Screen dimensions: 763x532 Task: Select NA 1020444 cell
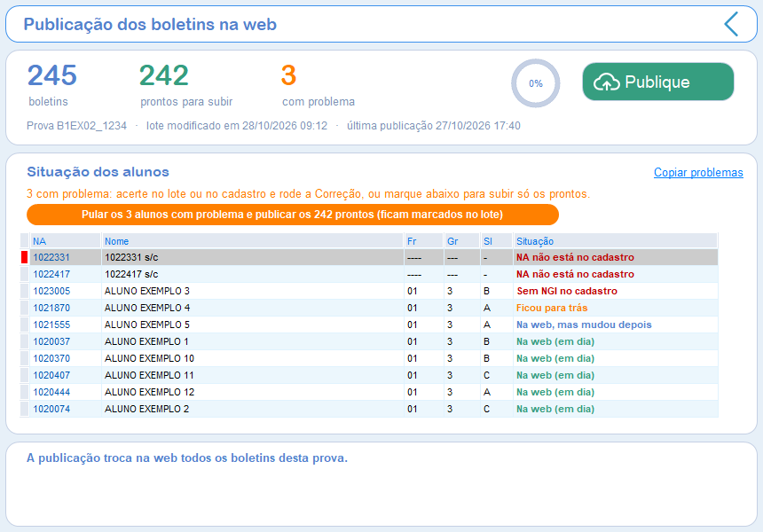pos(65,392)
